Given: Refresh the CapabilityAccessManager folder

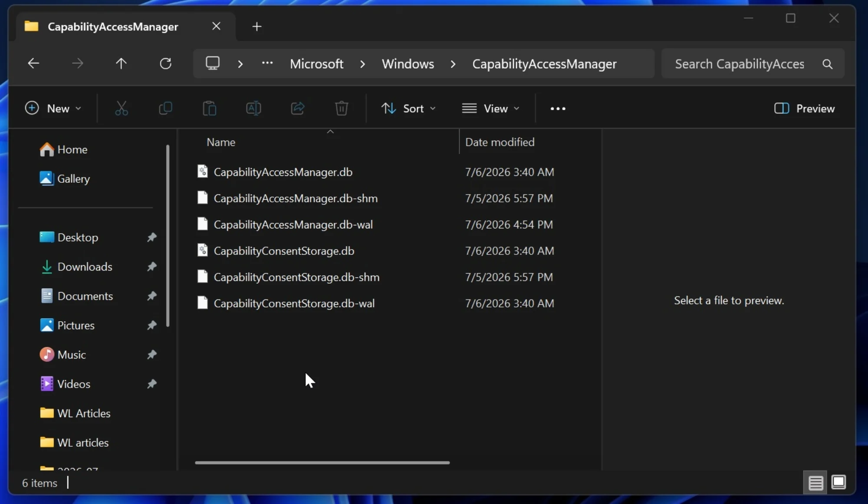Looking at the screenshot, I should 165,64.
